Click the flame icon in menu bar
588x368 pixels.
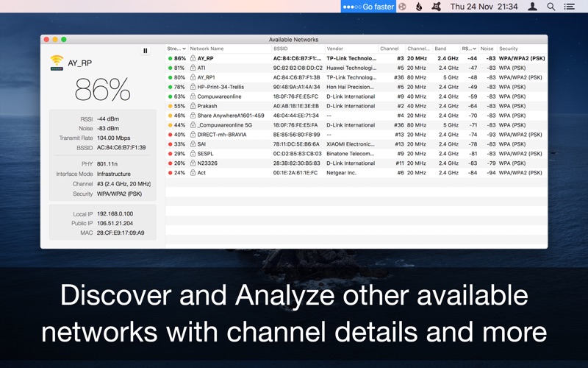click(x=419, y=7)
